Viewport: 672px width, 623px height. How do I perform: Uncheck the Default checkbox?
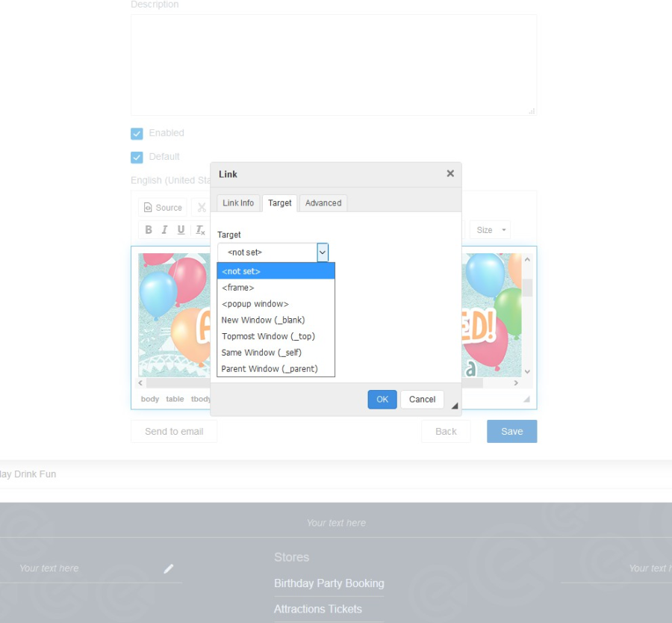137,158
